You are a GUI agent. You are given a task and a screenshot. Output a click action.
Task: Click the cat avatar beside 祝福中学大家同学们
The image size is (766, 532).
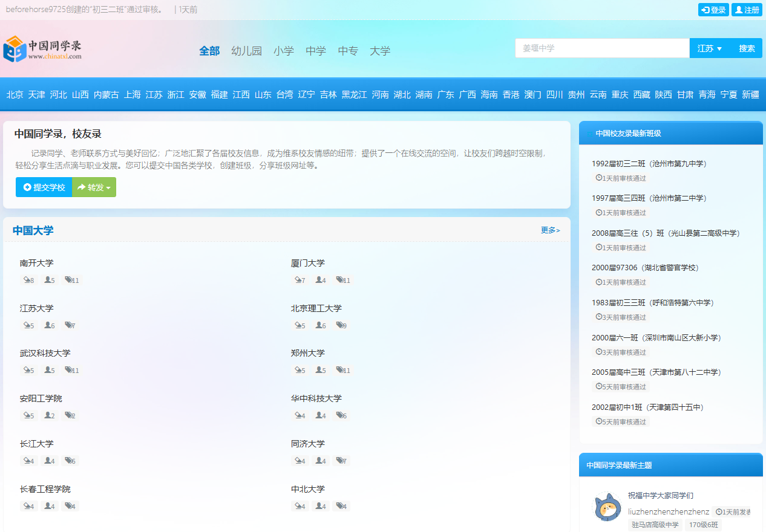(x=607, y=508)
